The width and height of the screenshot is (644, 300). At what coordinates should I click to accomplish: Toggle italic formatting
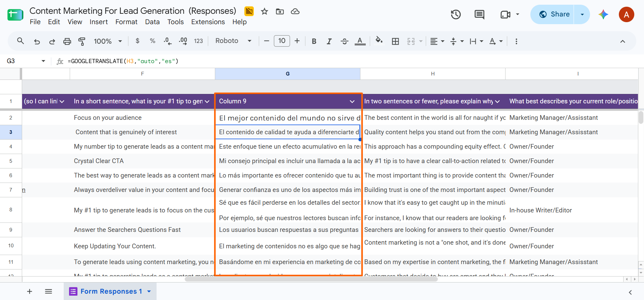click(x=329, y=41)
